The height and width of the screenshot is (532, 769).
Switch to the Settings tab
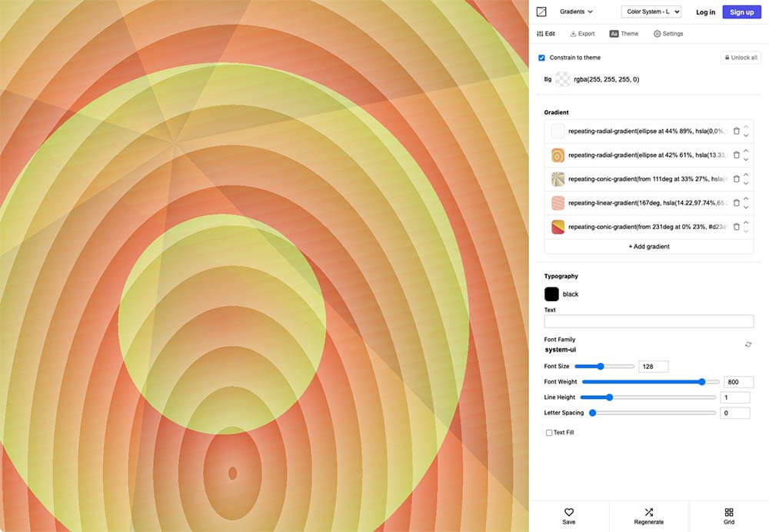pyautogui.click(x=668, y=34)
